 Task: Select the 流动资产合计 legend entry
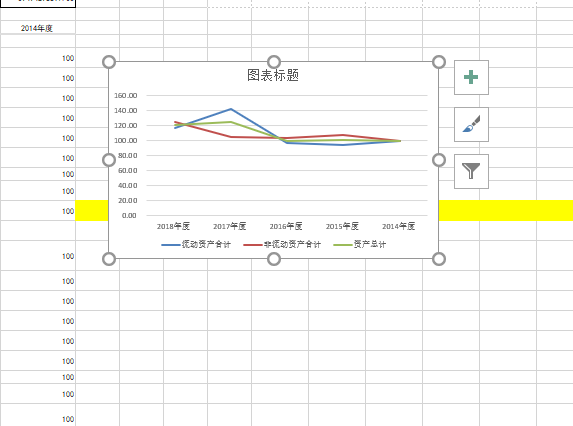(196, 244)
